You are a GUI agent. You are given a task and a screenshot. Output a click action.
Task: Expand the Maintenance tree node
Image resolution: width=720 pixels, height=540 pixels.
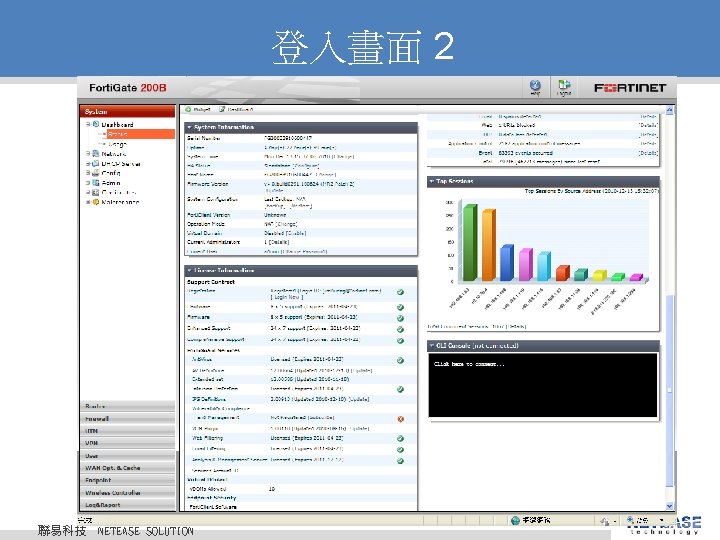tap(88, 202)
